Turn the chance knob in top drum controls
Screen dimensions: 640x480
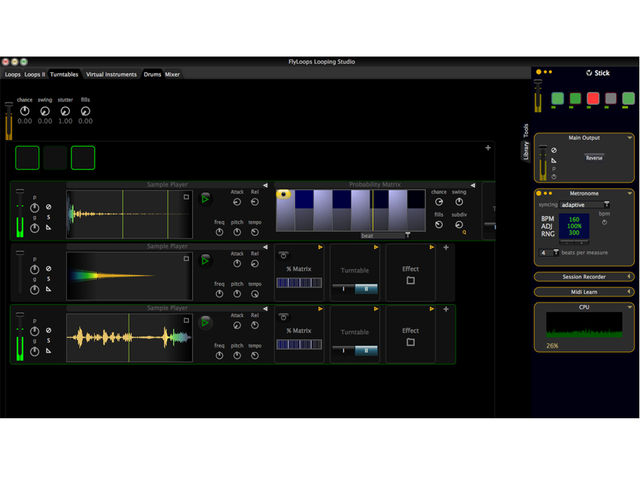tap(25, 111)
